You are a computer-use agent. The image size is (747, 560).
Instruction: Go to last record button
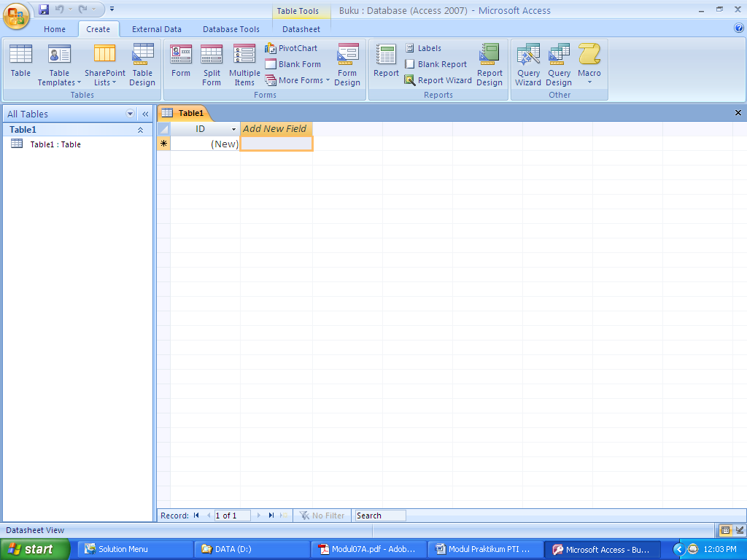pos(271,516)
